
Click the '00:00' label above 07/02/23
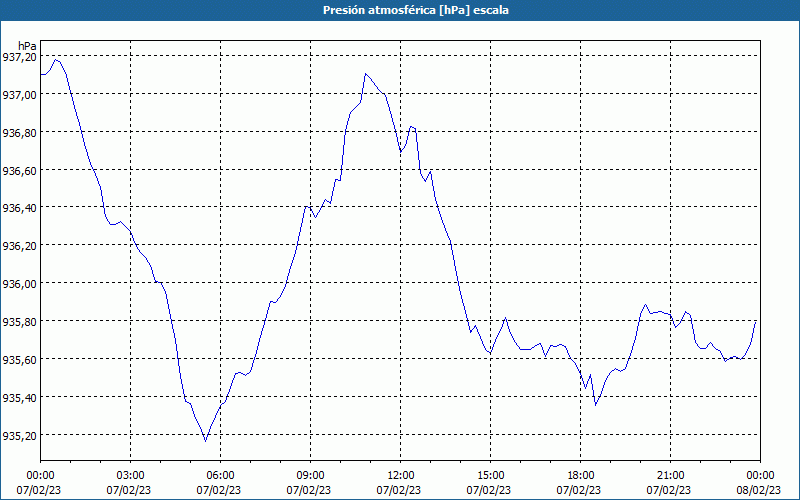(x=40, y=476)
